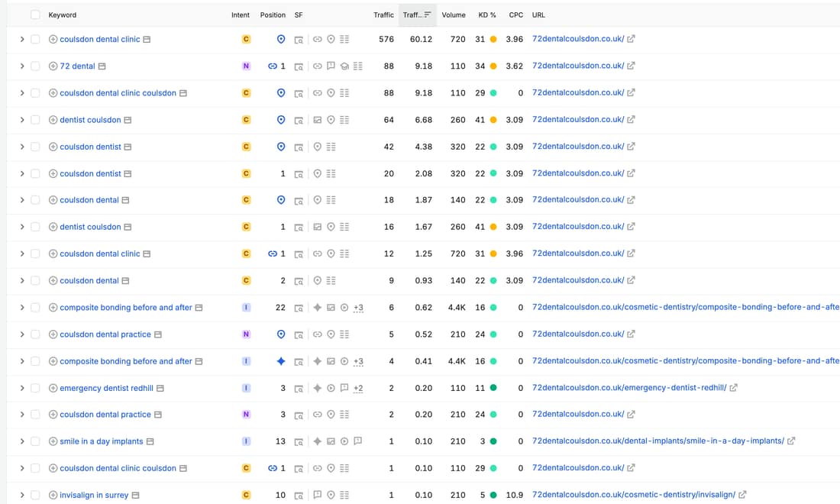Open the 'dentist coulsdon' keyword link with traffic 64
840x504 pixels.
point(90,120)
